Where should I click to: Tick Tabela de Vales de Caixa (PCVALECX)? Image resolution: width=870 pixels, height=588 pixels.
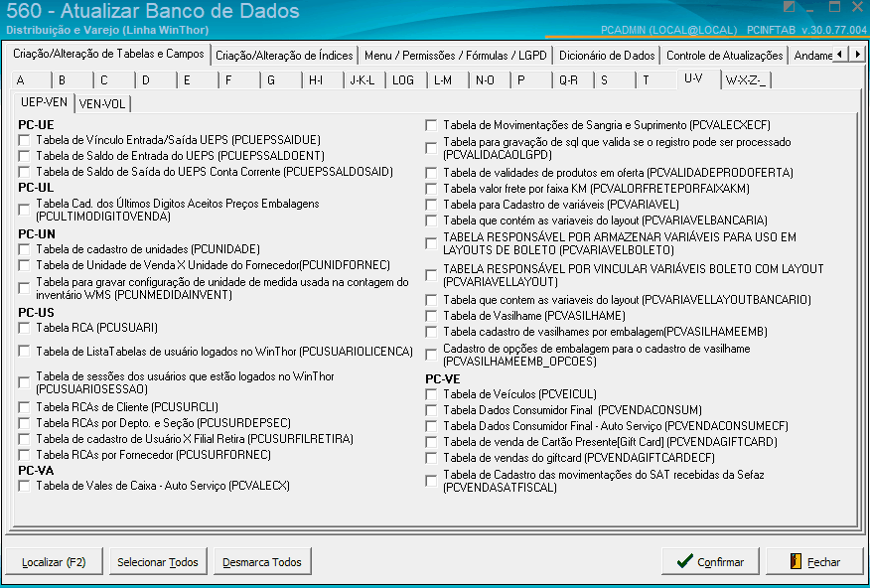coord(24,486)
